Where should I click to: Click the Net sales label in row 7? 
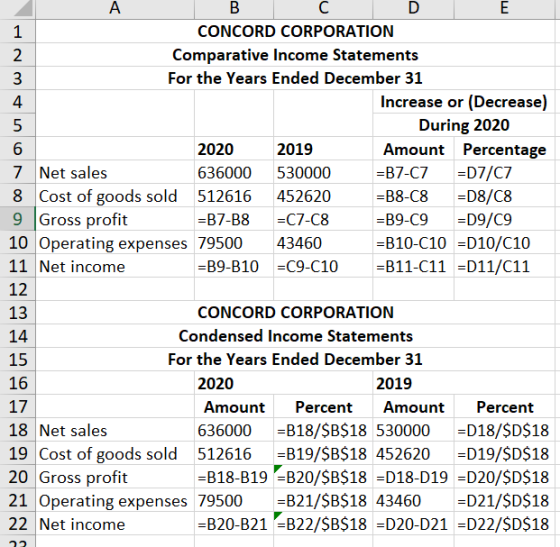[x=115, y=172]
